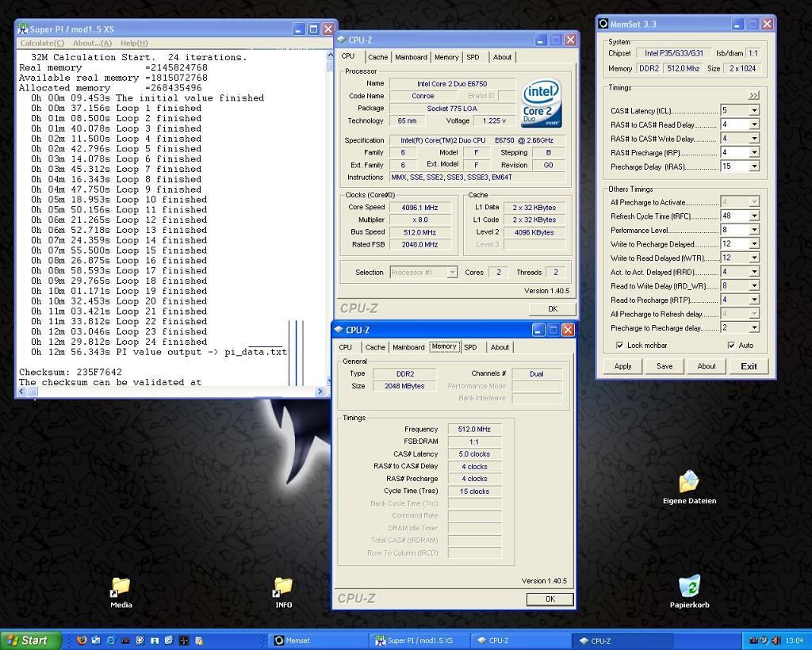Select the Media folder desktop shortcut
This screenshot has height=650, width=812.
[x=121, y=593]
